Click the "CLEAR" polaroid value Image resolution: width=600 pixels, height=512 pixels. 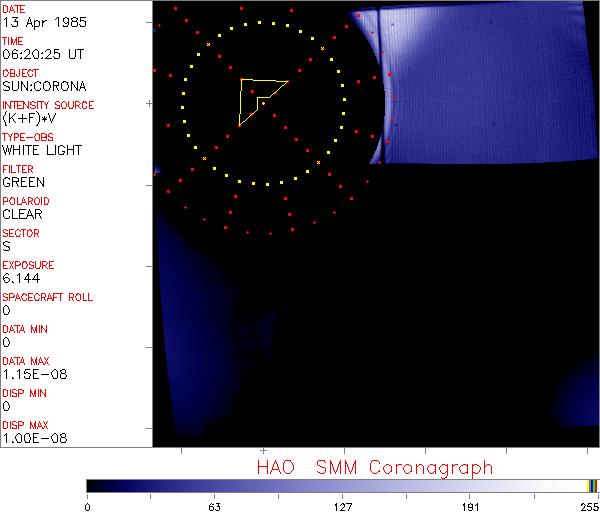coord(23,214)
